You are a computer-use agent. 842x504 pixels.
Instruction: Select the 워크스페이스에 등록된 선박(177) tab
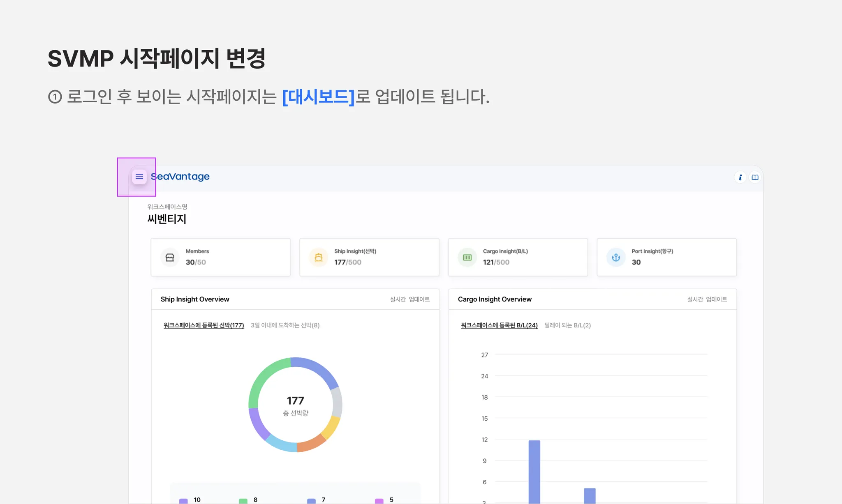204,325
